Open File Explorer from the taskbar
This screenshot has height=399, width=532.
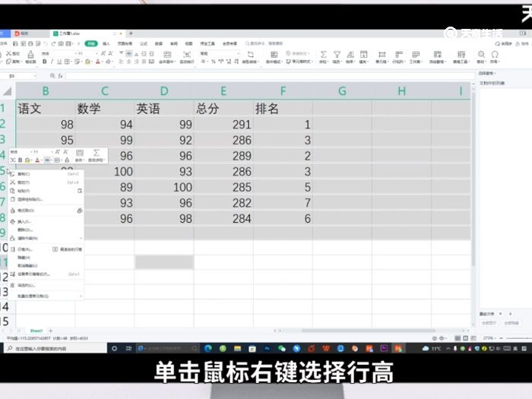(x=237, y=348)
